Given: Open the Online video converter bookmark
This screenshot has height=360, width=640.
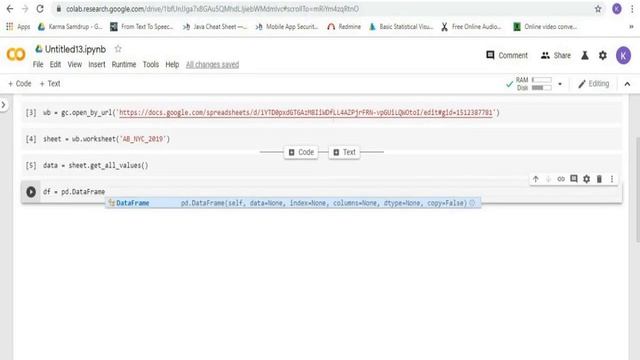Looking at the screenshot, I should pos(545,27).
